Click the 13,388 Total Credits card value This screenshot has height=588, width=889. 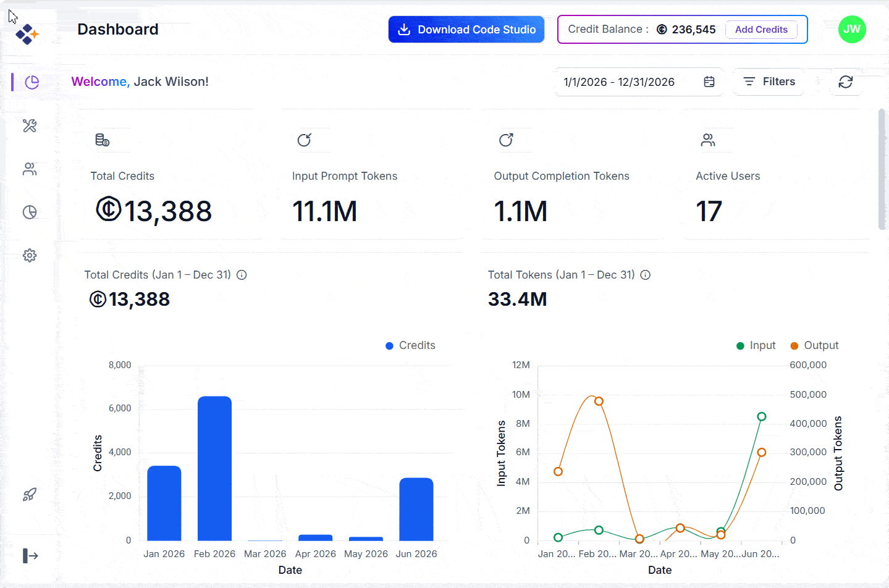[154, 211]
